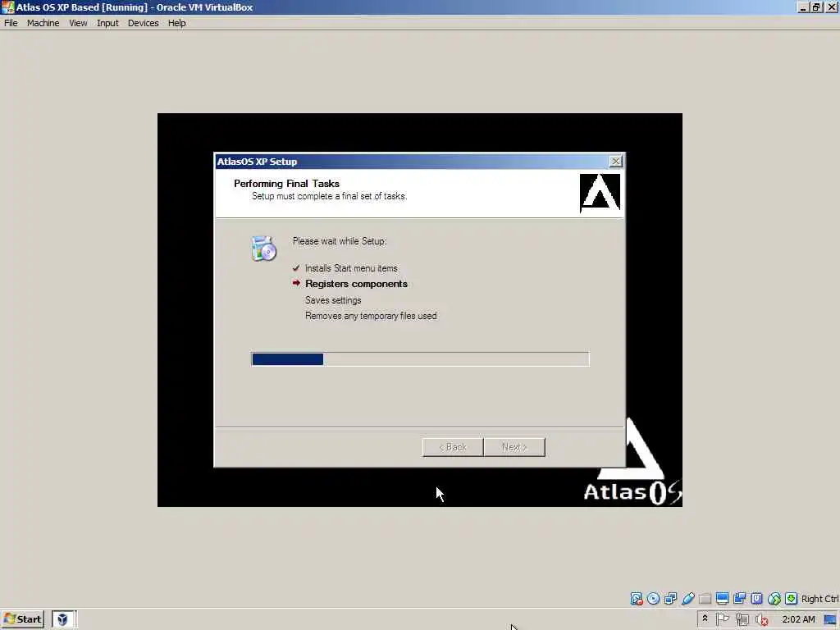Click the Next button in setup

pos(514,447)
